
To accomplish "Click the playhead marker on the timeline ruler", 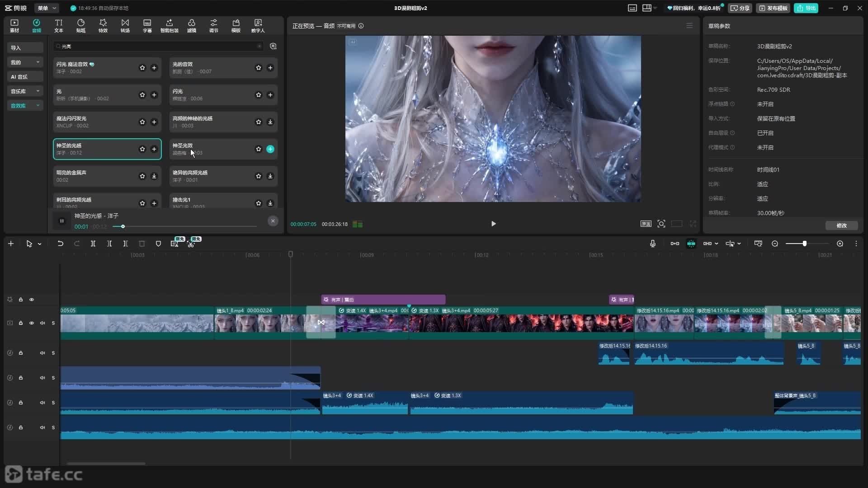I will tap(291, 254).
